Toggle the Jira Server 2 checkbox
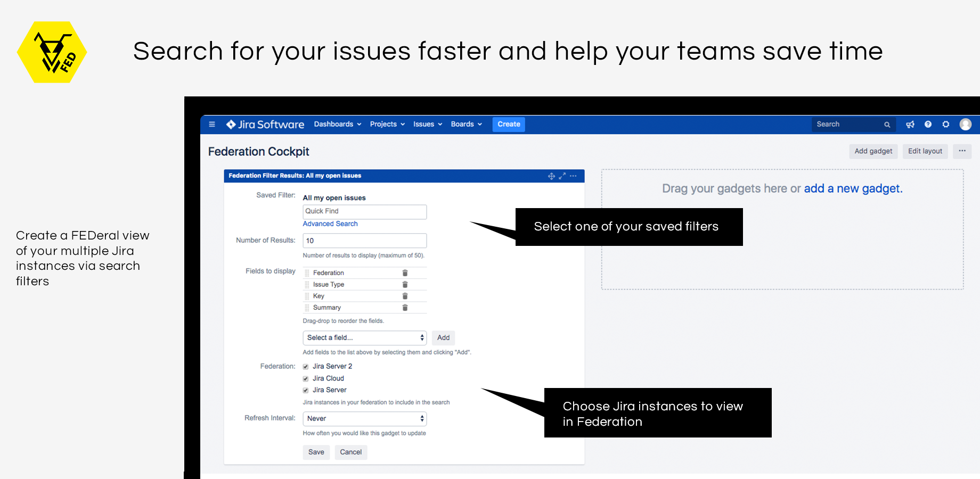Screen dimensions: 980x479 (x=306, y=367)
